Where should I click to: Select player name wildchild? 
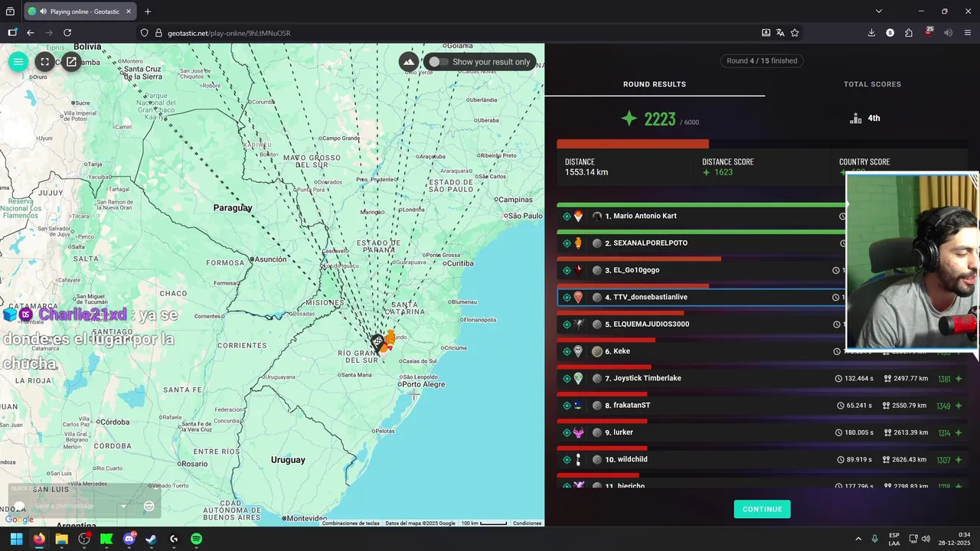[632, 459]
